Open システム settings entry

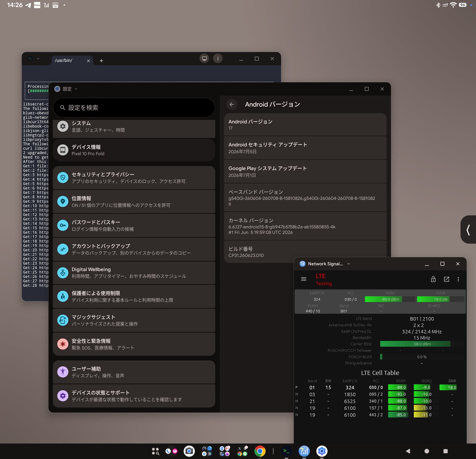[134, 128]
